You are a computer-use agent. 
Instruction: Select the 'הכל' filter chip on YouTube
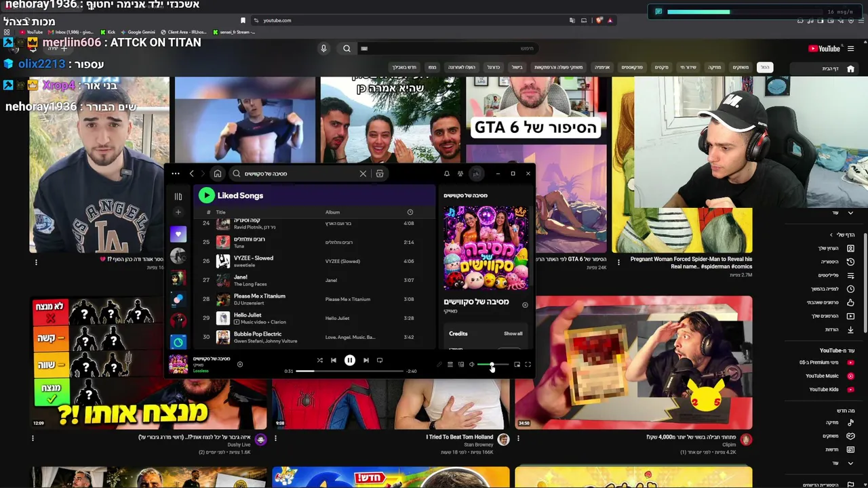765,67
